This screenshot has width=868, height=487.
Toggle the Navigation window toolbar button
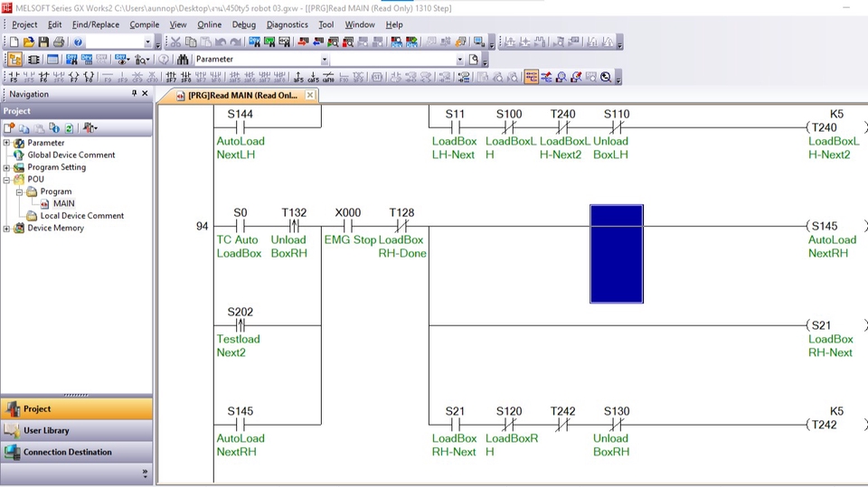[x=14, y=60]
